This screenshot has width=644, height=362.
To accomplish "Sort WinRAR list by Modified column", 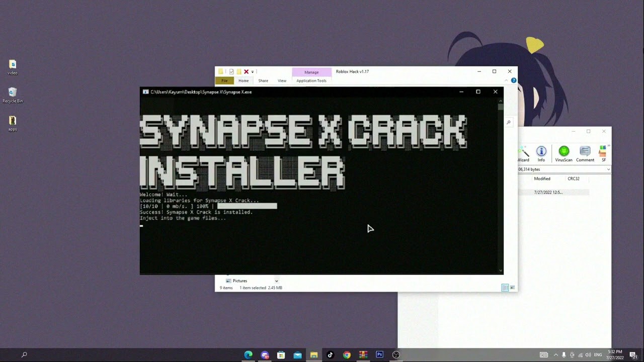I will point(542,178).
